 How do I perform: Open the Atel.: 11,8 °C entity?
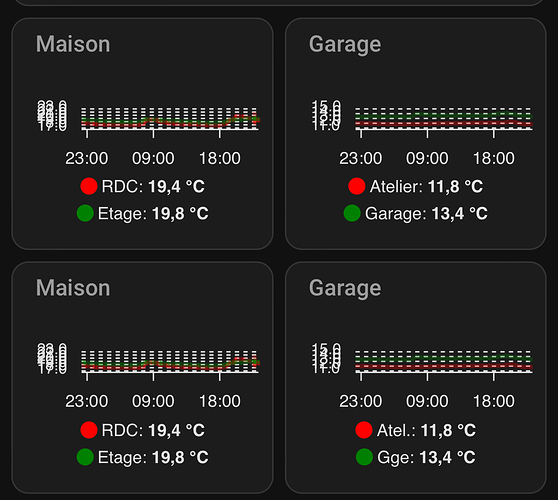[426, 430]
